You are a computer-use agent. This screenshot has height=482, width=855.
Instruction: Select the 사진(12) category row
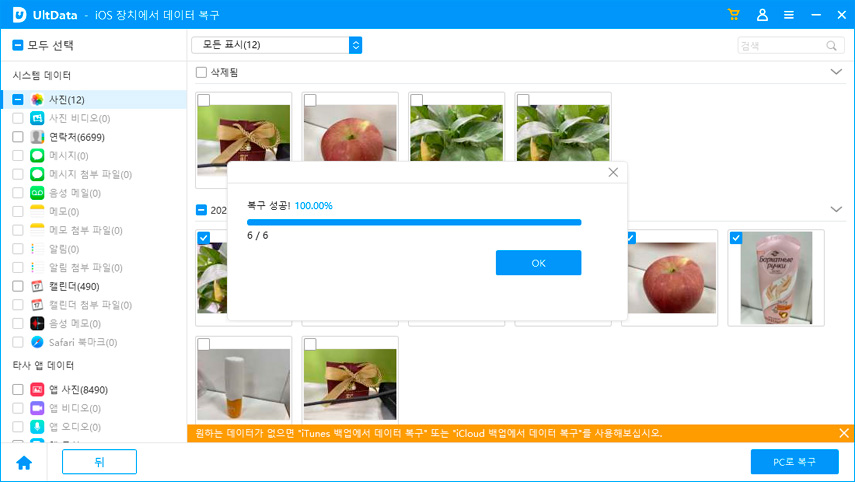93,99
